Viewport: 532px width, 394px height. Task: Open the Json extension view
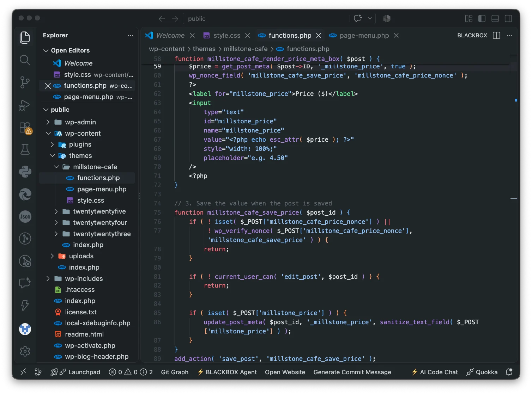(25, 216)
